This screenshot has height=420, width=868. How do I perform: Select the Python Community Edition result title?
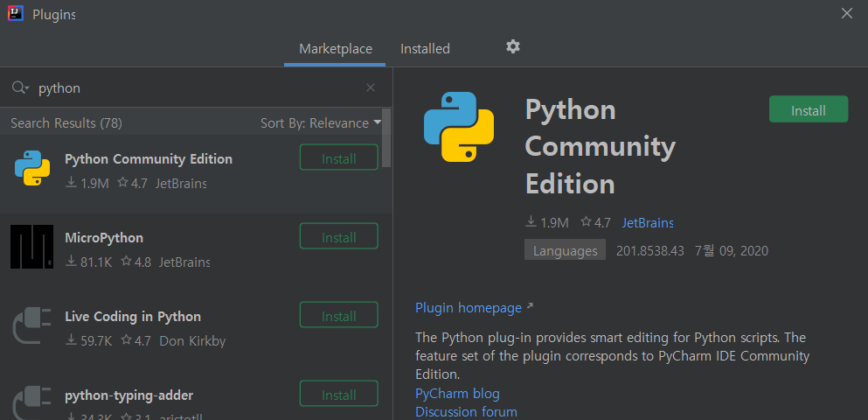[149, 159]
